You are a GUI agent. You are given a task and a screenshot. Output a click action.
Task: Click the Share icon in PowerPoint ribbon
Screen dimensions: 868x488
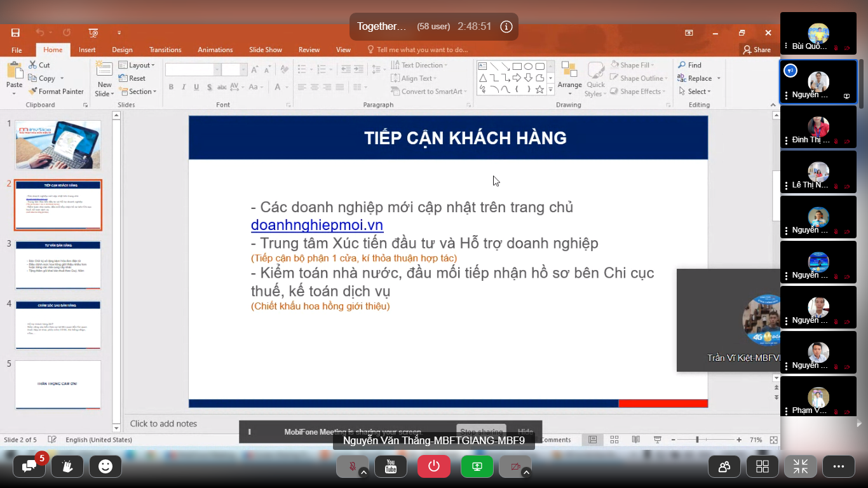pos(757,50)
